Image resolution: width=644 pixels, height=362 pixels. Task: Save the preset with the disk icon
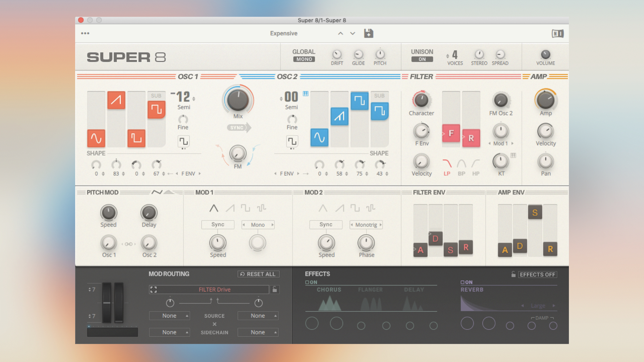pyautogui.click(x=368, y=33)
